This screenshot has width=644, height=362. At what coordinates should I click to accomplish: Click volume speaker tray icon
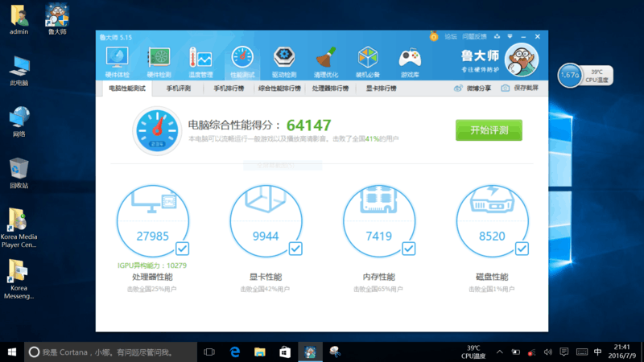click(x=548, y=352)
